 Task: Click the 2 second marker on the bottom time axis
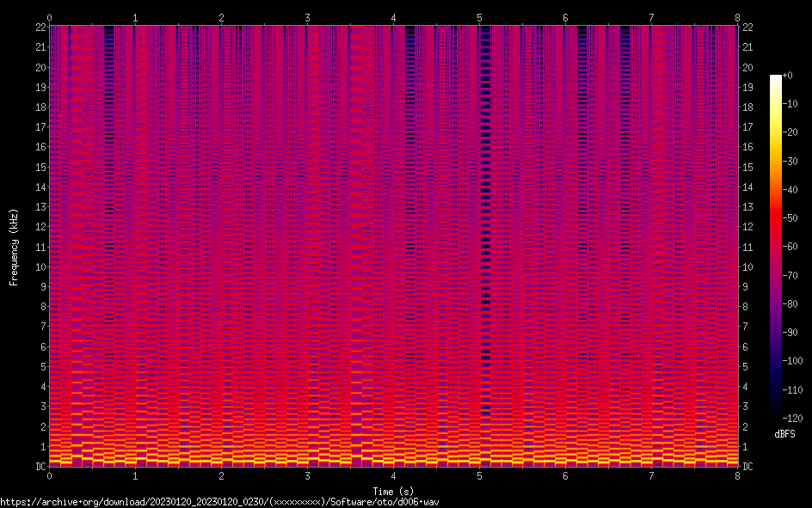pos(221,475)
